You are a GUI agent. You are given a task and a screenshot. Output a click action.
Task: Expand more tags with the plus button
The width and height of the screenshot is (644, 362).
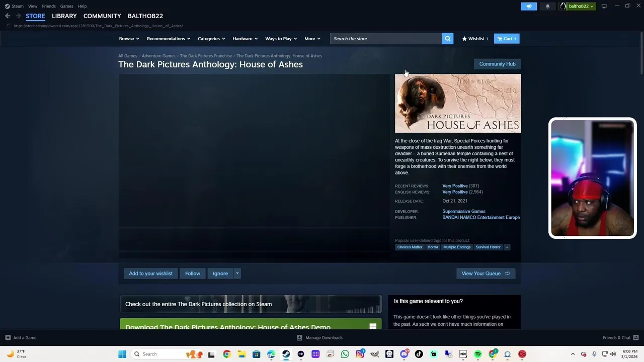(507, 247)
